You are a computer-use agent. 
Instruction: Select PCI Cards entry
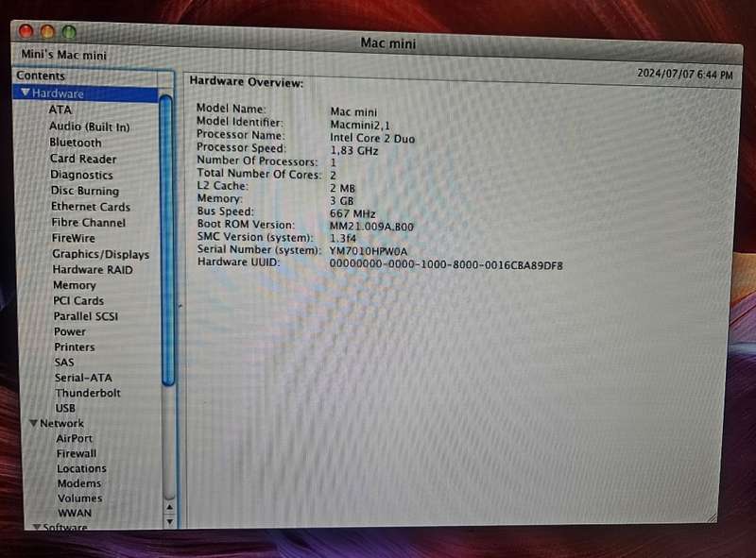pyautogui.click(x=78, y=300)
